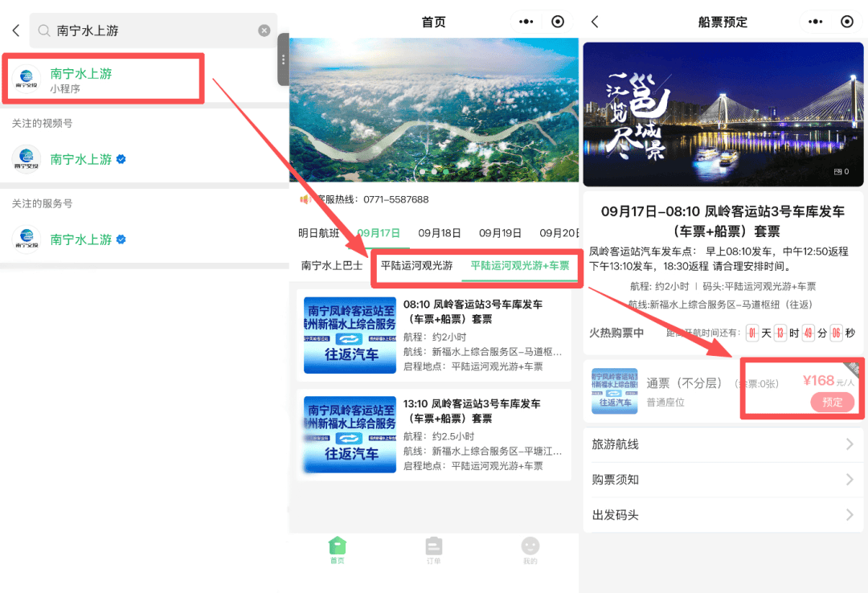
Task: Clear the search field text
Action: [264, 31]
